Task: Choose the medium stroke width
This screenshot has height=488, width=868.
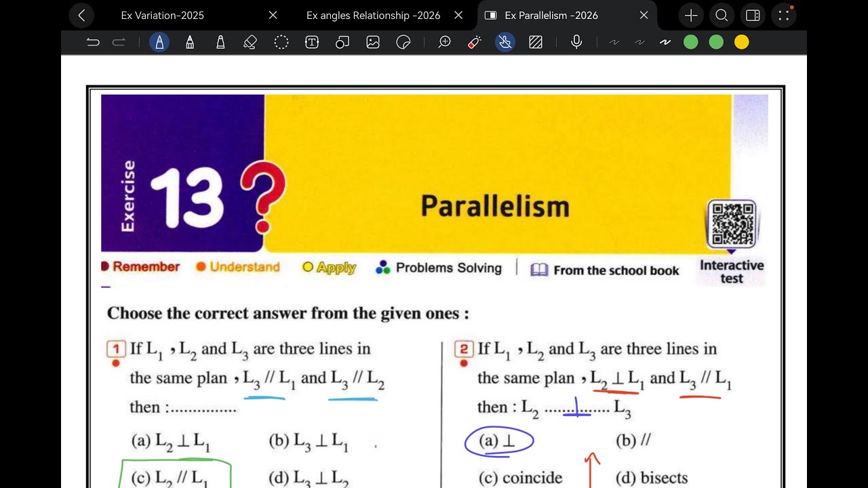Action: coord(639,43)
